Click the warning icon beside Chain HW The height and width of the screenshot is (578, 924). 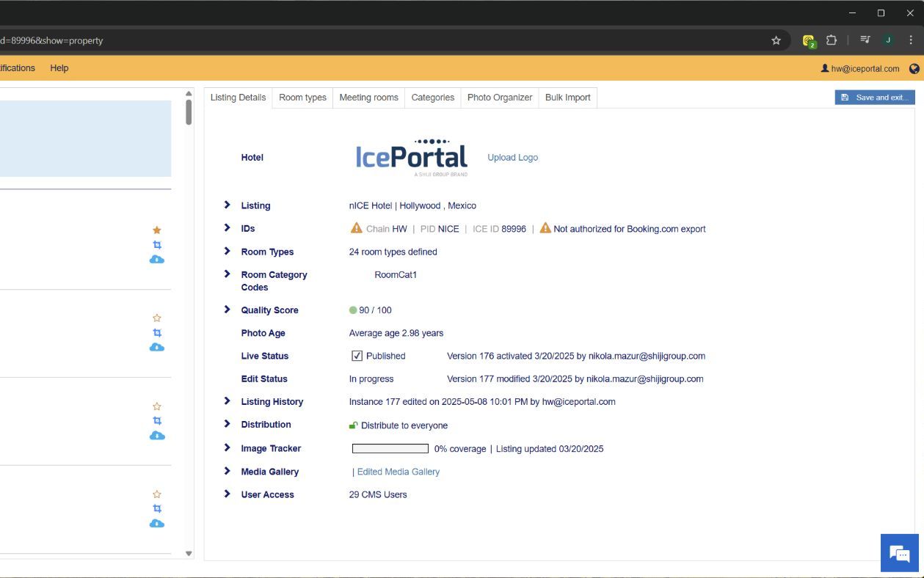click(x=357, y=228)
